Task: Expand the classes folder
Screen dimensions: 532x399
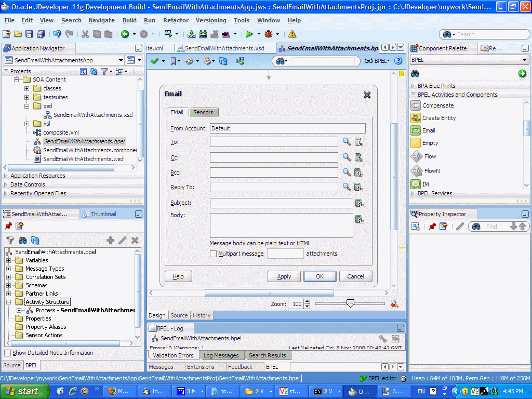Action: (x=26, y=88)
